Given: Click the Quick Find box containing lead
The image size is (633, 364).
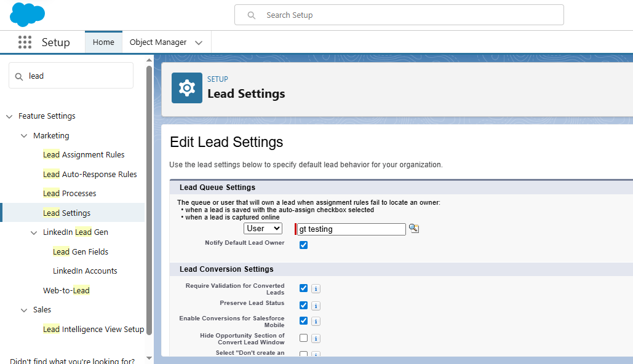Looking at the screenshot, I should coord(71,76).
